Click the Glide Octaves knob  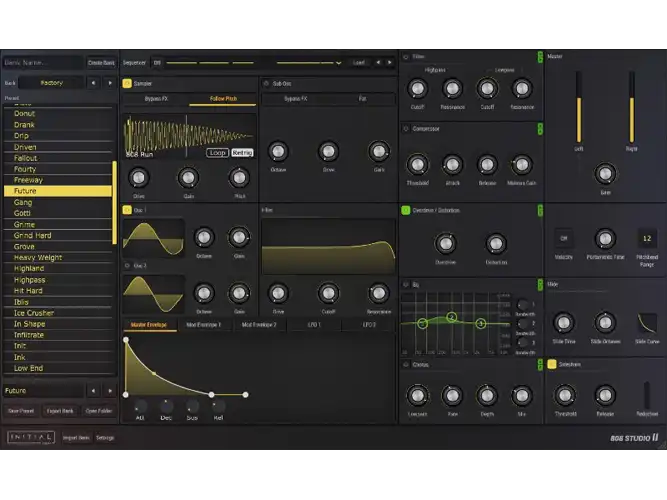coord(605,323)
